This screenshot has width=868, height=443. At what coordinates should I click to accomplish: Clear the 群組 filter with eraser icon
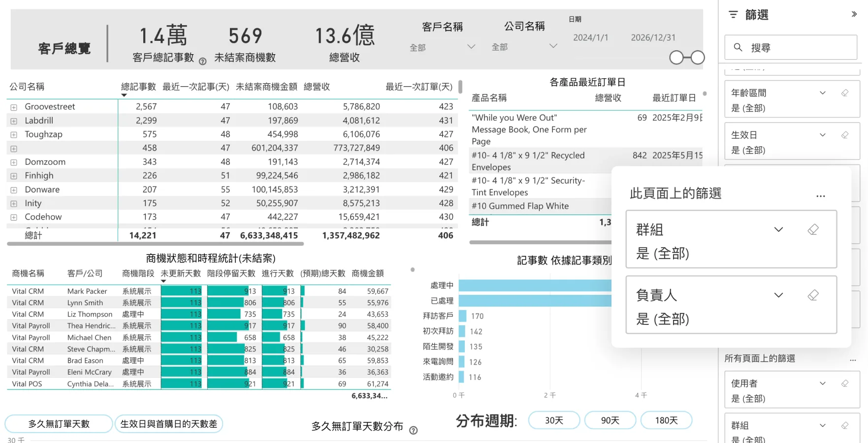[x=813, y=229]
